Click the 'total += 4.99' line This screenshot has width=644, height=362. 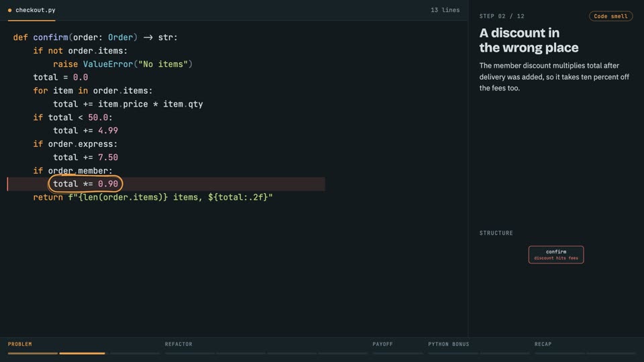point(85,131)
